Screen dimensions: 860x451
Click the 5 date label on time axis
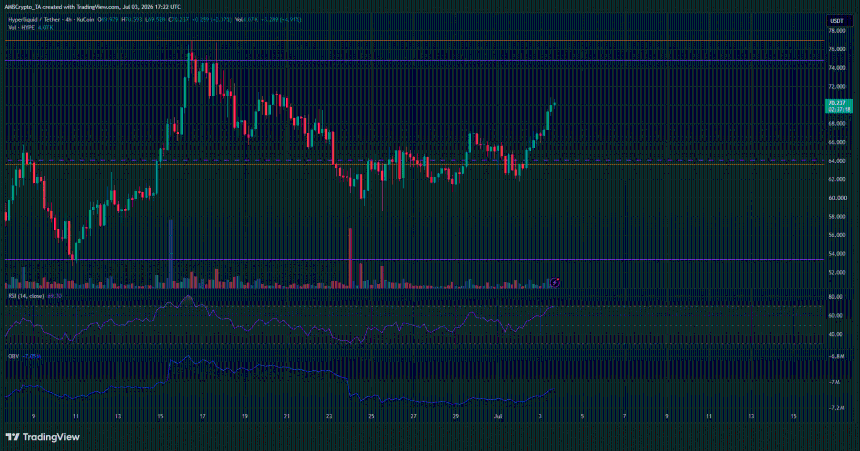582,417
